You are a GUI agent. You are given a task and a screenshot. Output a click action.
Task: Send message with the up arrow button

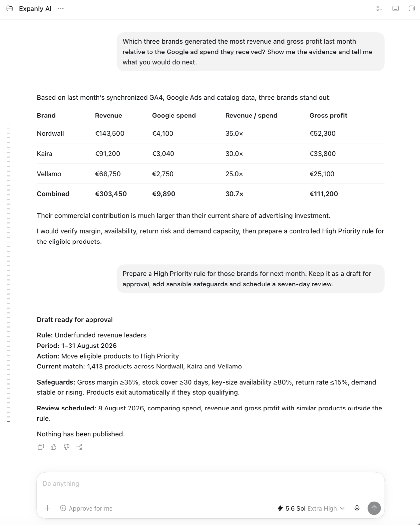coord(374,508)
